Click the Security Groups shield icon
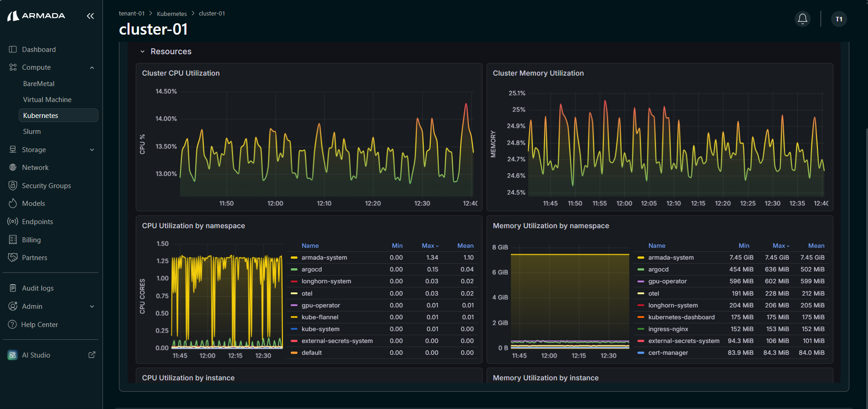 (x=13, y=185)
